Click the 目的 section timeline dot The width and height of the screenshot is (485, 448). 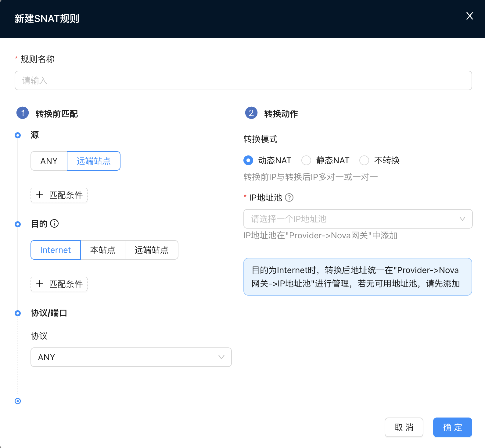18,224
